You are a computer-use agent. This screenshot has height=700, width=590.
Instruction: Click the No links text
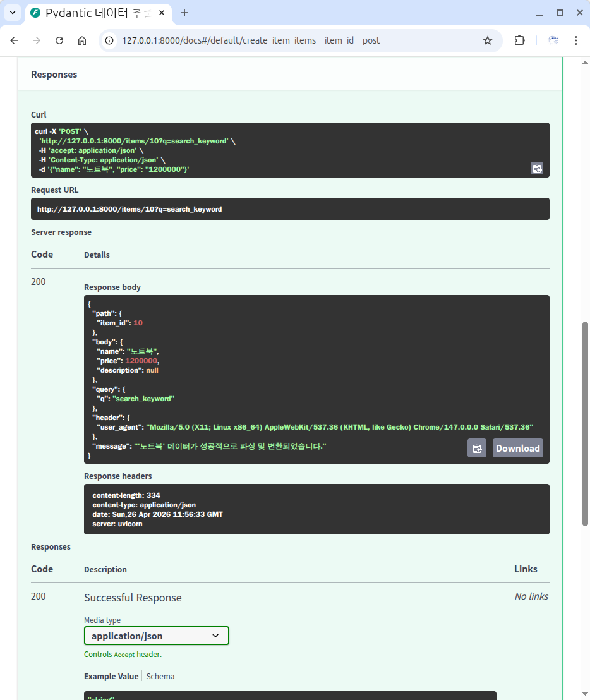pyautogui.click(x=531, y=596)
